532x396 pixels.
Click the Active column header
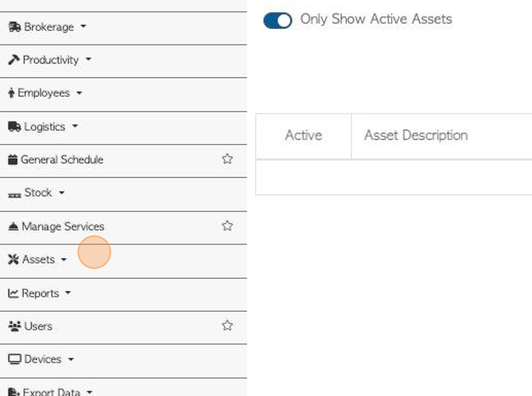303,135
